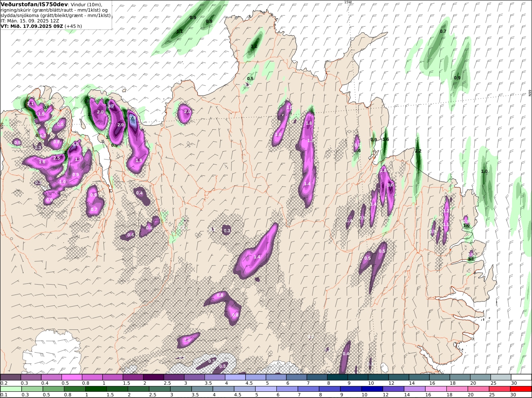The height and width of the screenshot is (398, 532).
Task: Click the 0.1 label on the rain scale
Action: click(x=3, y=395)
